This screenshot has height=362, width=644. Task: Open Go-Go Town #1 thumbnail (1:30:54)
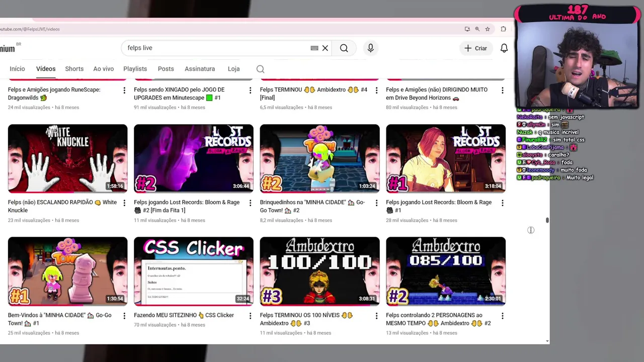67,271
